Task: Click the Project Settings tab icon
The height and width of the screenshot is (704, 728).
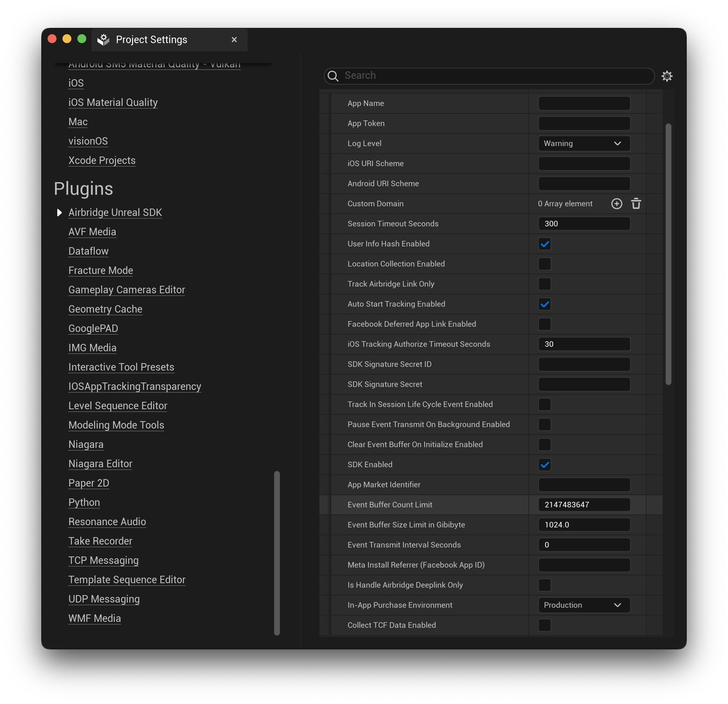Action: (x=103, y=40)
